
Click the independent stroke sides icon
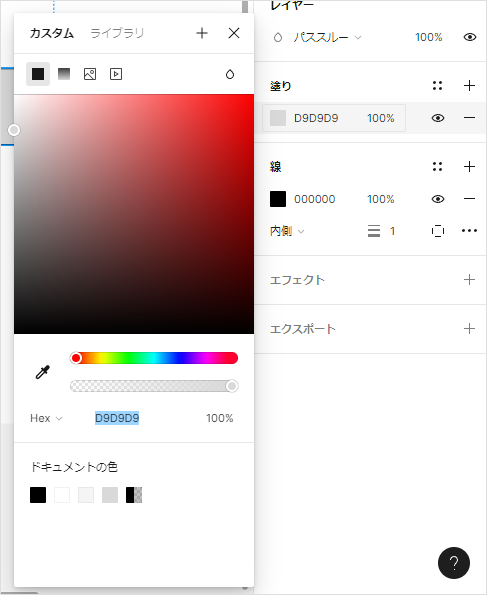click(x=438, y=231)
